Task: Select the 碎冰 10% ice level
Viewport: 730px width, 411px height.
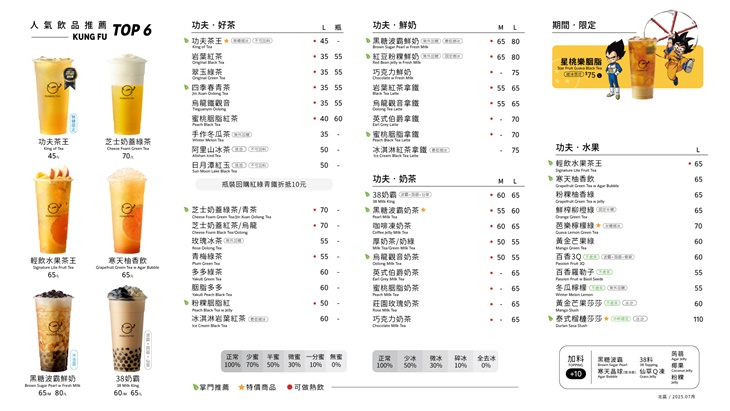Action: [461, 362]
